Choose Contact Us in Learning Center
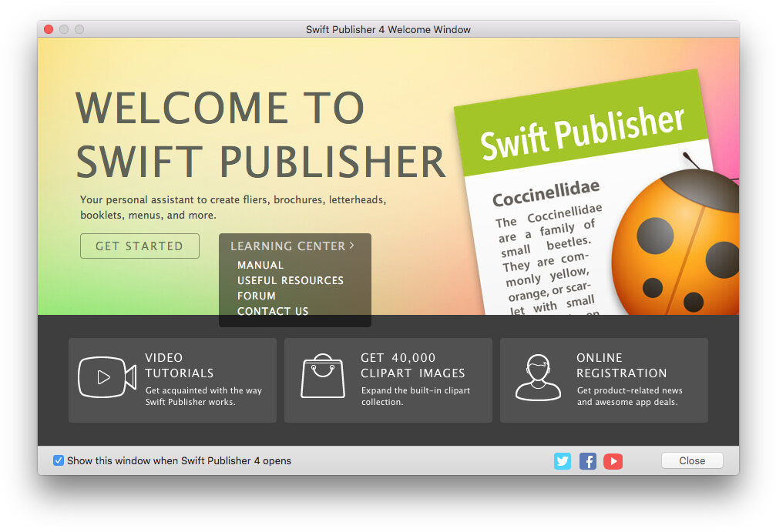 point(273,311)
